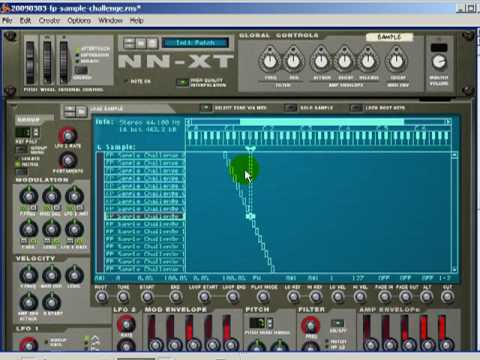Click the Root knob below sample map
This screenshot has width=480, height=360.
coord(101,296)
